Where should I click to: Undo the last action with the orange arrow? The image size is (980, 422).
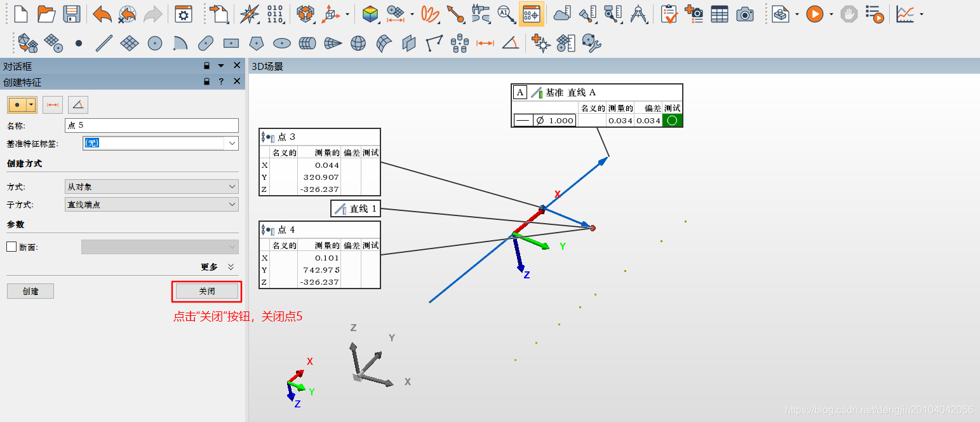(102, 13)
